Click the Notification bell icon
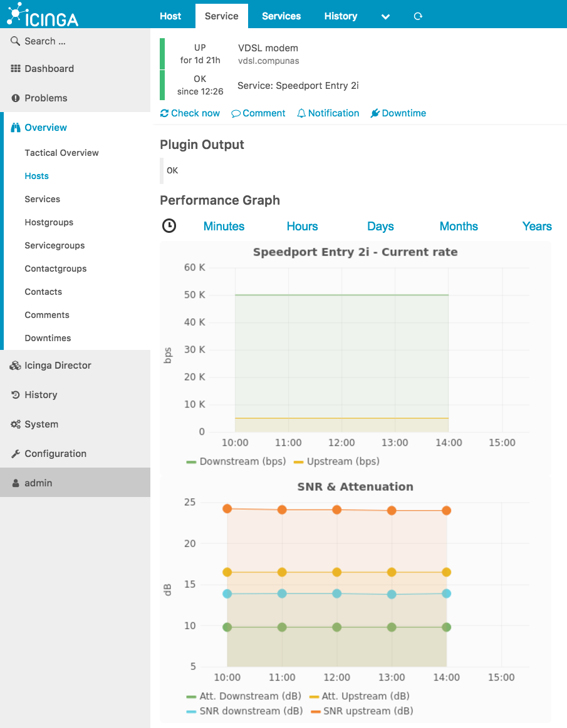Screen dimensions: 567x728 pyautogui.click(x=301, y=113)
